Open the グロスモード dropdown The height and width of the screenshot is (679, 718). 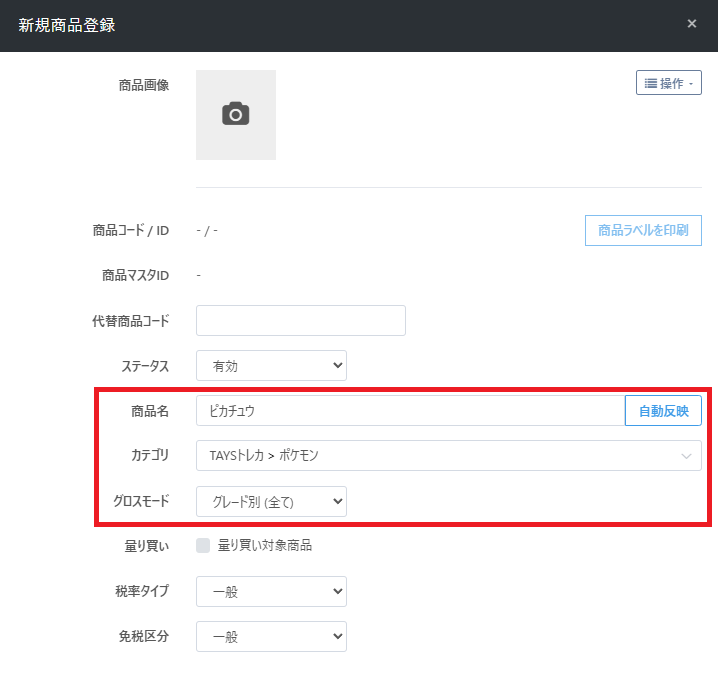click(271, 501)
